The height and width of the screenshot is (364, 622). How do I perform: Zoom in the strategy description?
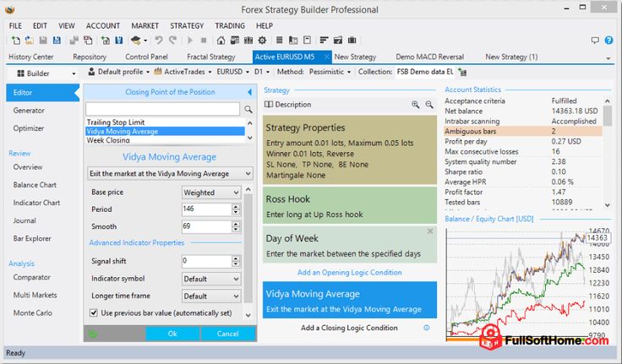[x=415, y=105]
